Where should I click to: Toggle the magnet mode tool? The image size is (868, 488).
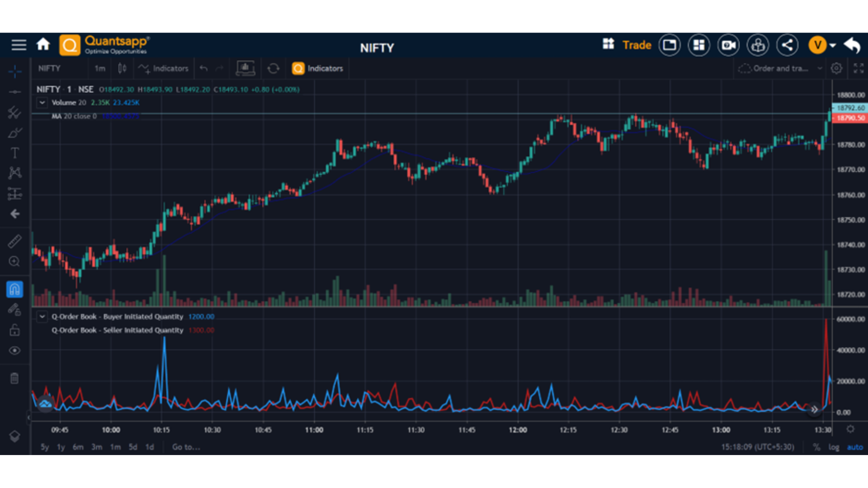tap(14, 289)
